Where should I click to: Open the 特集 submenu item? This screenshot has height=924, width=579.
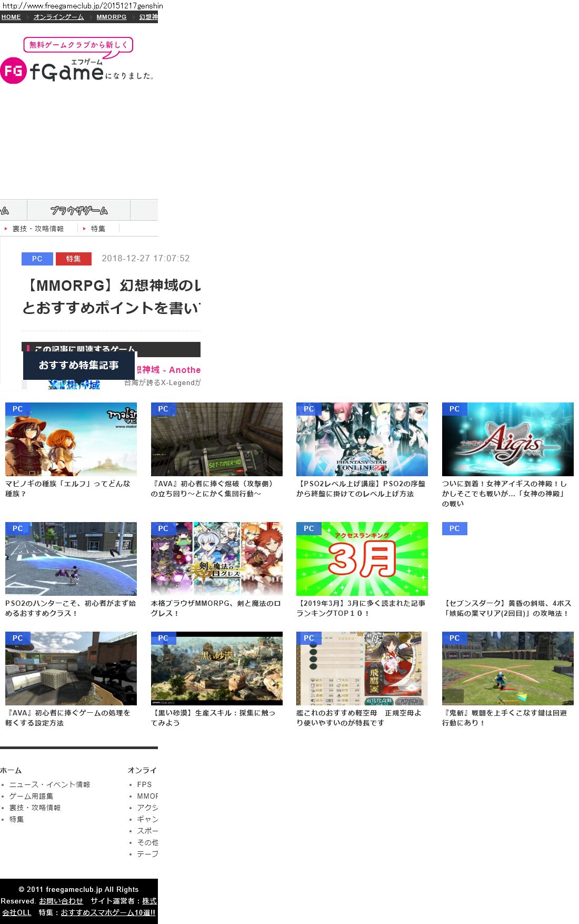[98, 229]
